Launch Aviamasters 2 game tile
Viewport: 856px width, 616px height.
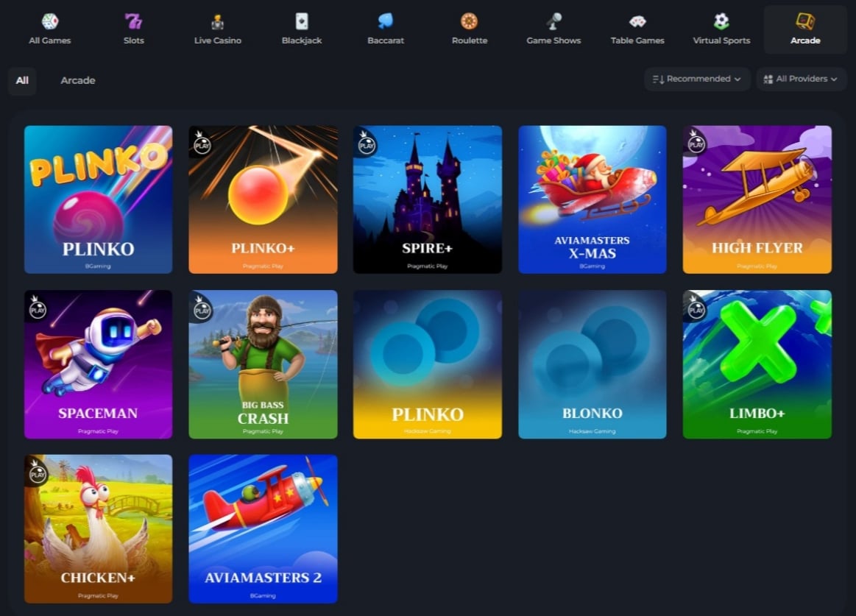pos(263,528)
